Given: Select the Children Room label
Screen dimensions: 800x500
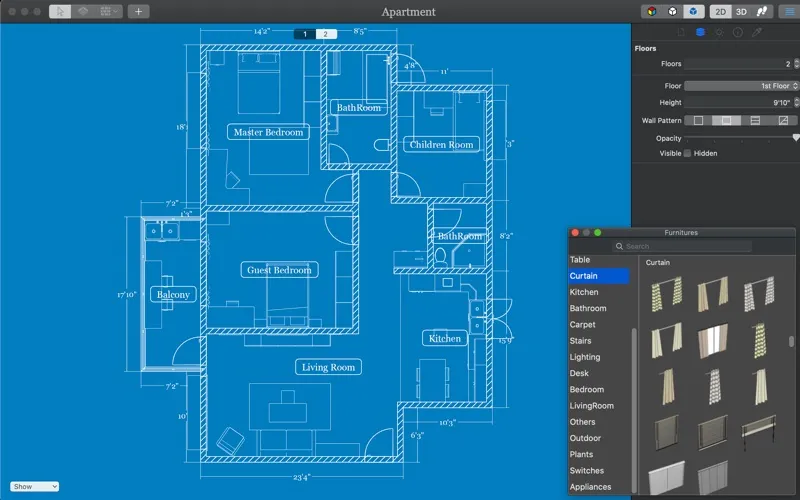Looking at the screenshot, I should [x=441, y=145].
